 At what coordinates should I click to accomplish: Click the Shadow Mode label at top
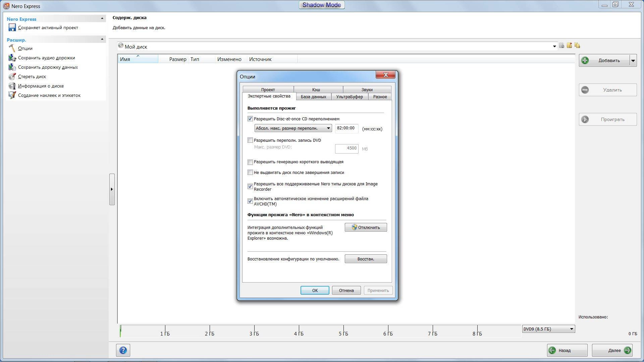[322, 5]
